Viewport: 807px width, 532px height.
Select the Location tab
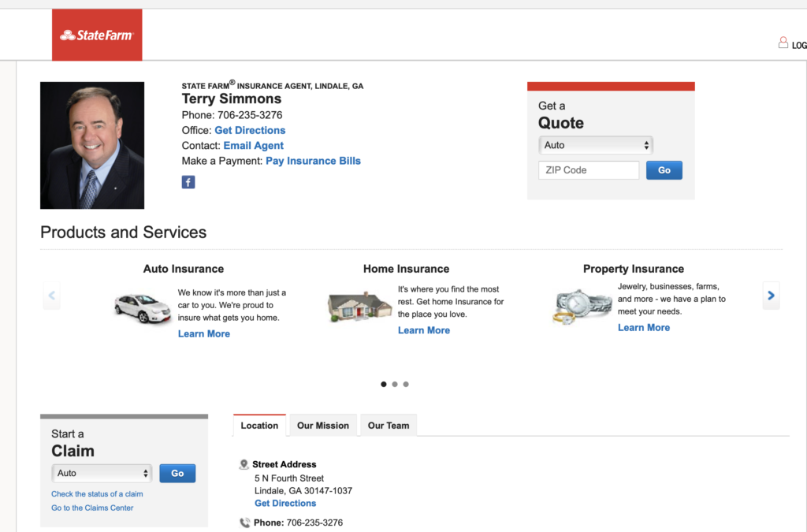pyautogui.click(x=259, y=426)
